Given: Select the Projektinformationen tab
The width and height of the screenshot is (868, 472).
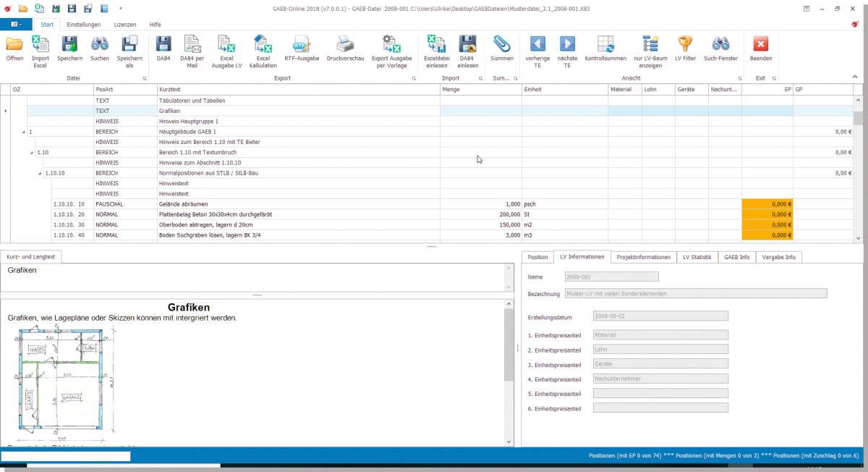Looking at the screenshot, I should (x=644, y=257).
